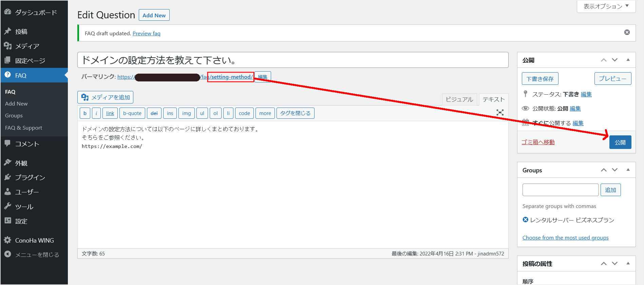The height and width of the screenshot is (285, 644).
Task: Click into the question title field
Action: pos(293,60)
